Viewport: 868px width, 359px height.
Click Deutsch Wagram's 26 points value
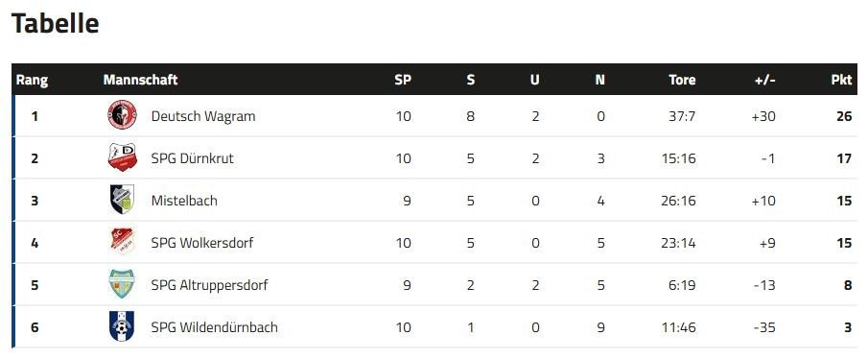844,116
